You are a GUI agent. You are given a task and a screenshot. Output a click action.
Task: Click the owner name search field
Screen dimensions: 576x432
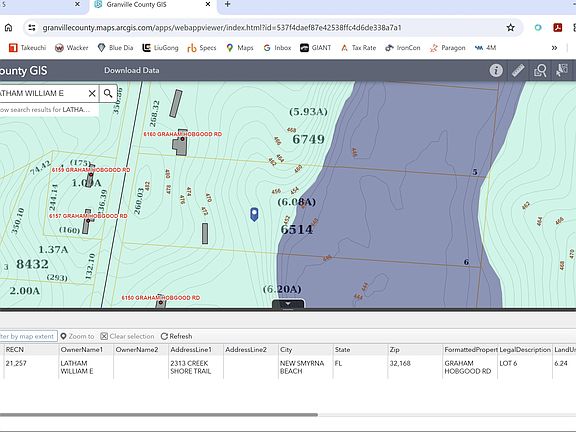pyautogui.click(x=42, y=93)
